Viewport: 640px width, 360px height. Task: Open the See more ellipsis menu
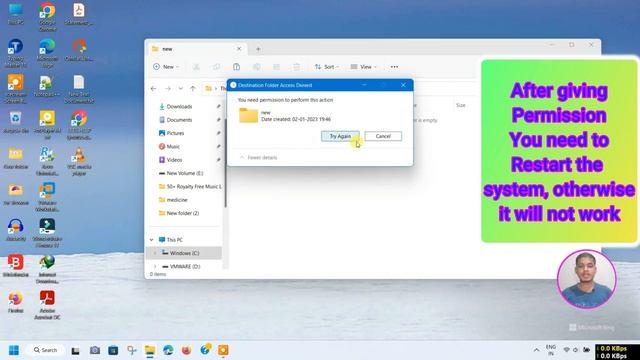coord(394,67)
